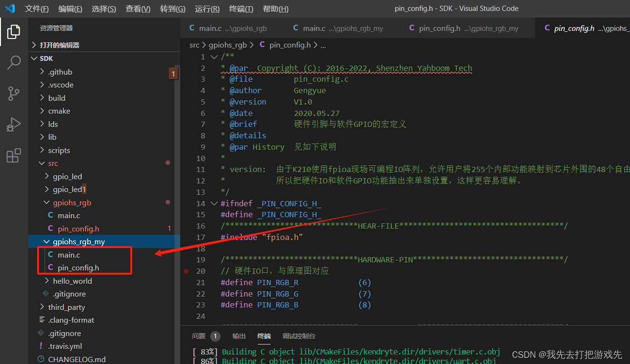Click the .clang-format file icon
This screenshot has height=364, width=630.
41,320
